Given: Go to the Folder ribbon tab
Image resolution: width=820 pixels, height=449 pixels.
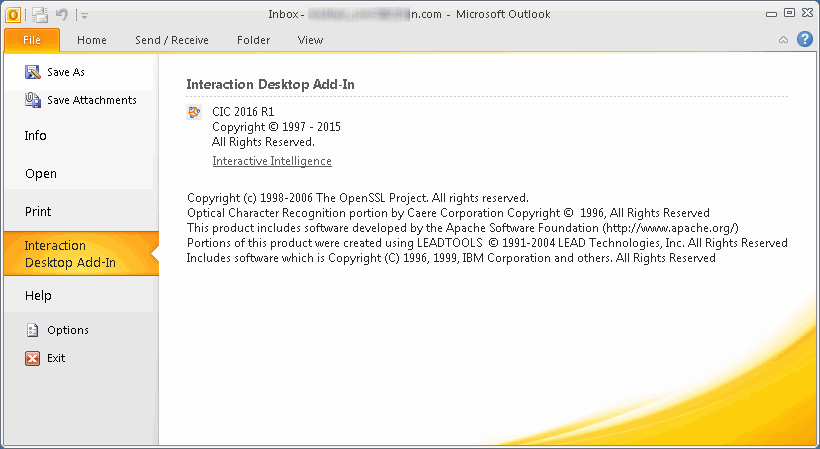Looking at the screenshot, I should [254, 40].
